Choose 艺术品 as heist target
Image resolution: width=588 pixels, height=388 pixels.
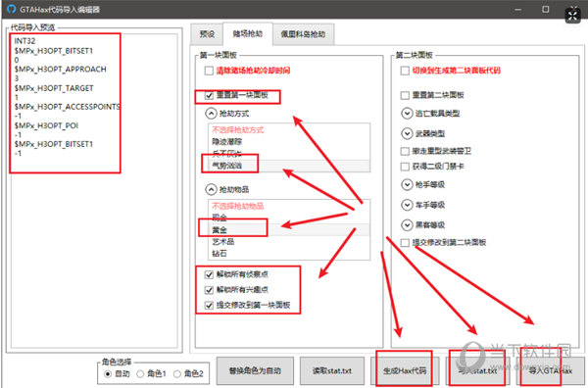click(x=289, y=241)
